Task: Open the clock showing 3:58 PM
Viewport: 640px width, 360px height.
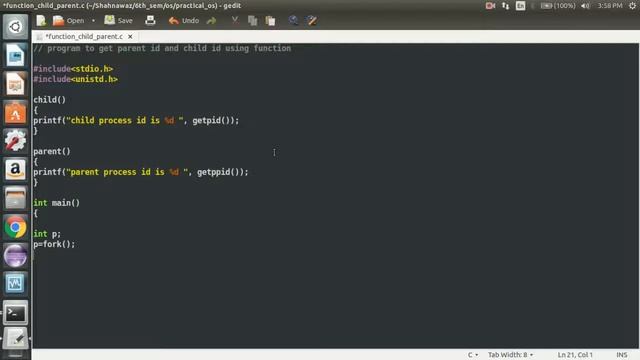Action: (x=610, y=6)
